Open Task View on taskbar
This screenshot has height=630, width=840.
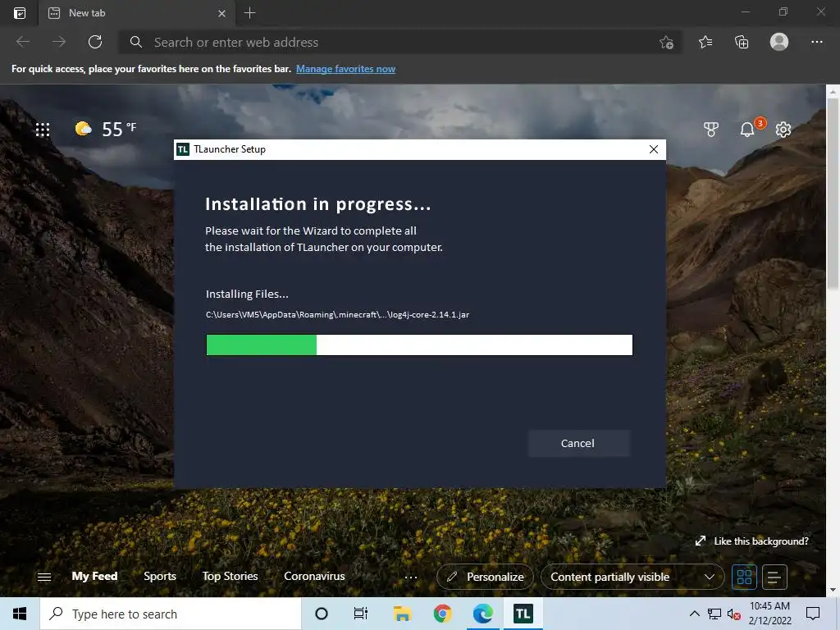tap(361, 614)
